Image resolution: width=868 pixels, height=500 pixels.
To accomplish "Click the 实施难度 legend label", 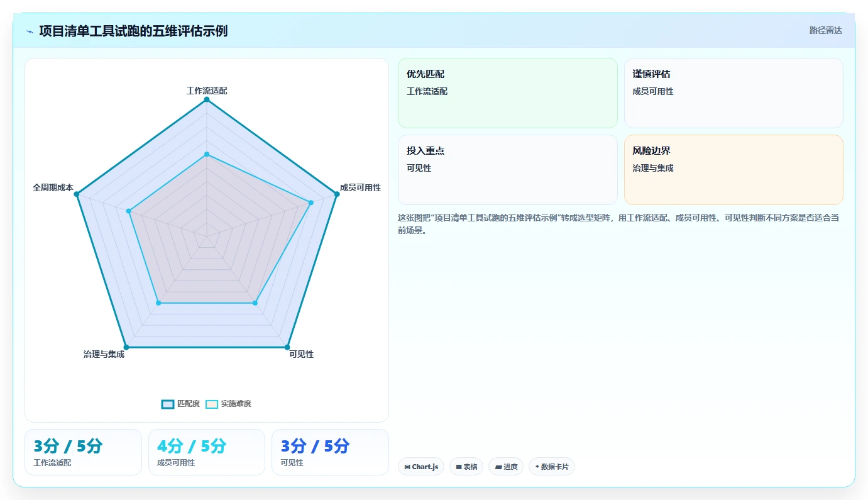I will pos(236,404).
